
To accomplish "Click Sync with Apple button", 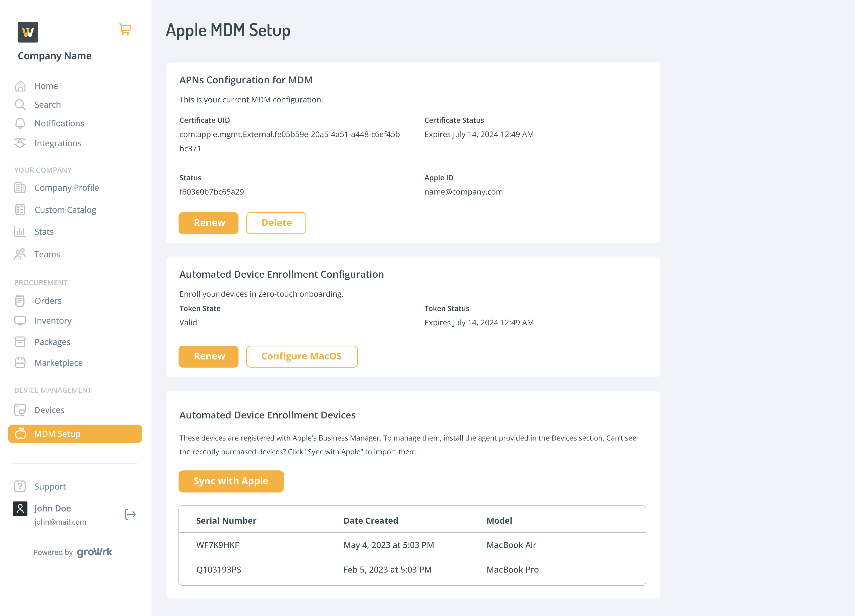I will (x=231, y=481).
